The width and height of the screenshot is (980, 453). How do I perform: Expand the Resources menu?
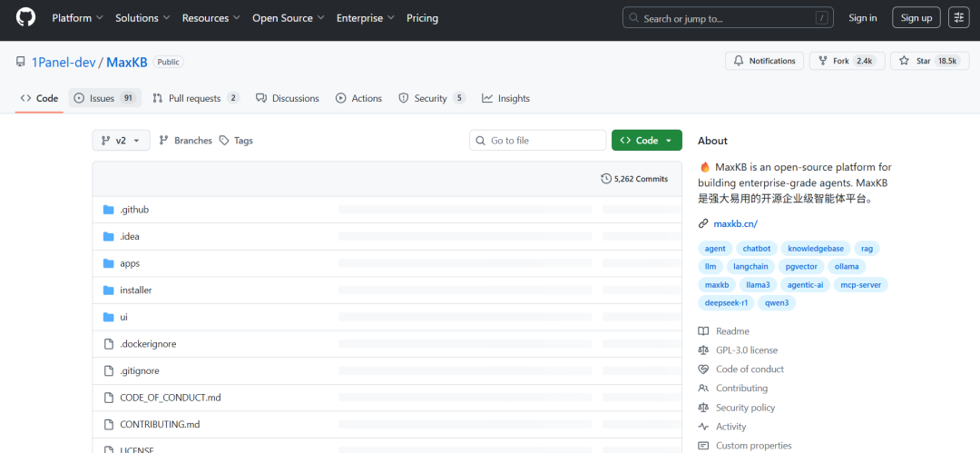click(211, 18)
